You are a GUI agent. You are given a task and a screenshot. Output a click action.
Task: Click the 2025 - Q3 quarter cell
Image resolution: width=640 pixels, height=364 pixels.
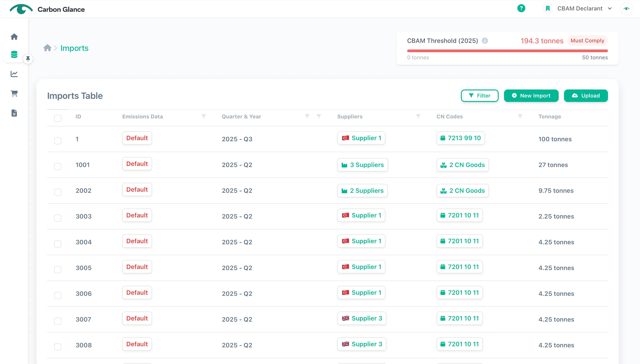(x=237, y=139)
